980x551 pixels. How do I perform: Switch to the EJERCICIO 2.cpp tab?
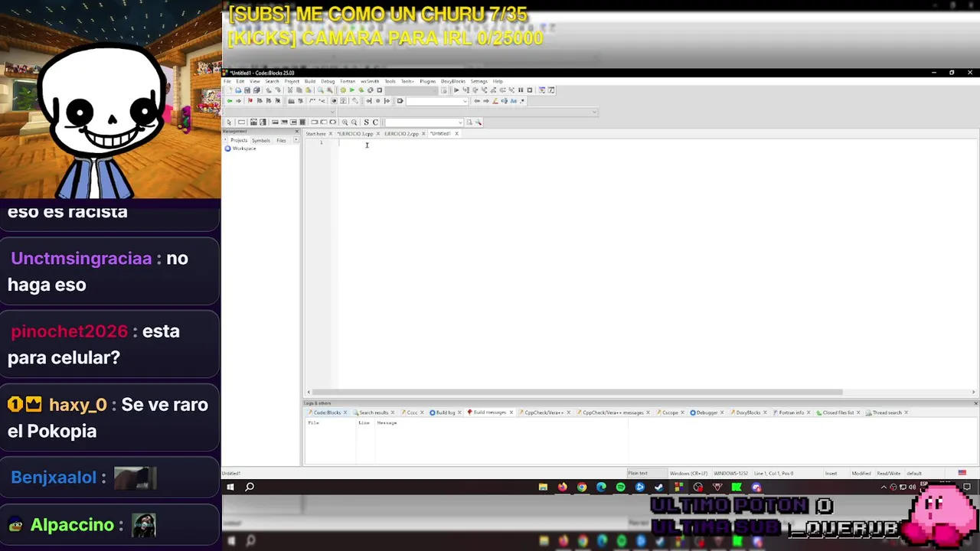click(402, 134)
